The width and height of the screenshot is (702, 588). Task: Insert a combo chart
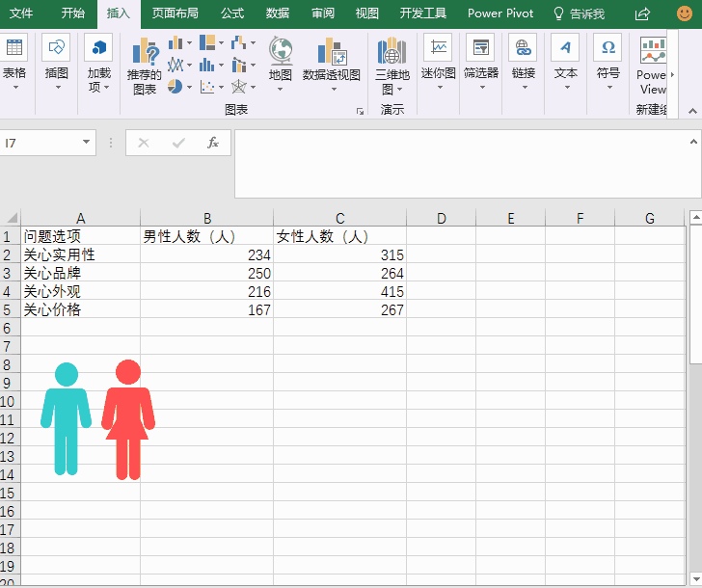[x=238, y=66]
